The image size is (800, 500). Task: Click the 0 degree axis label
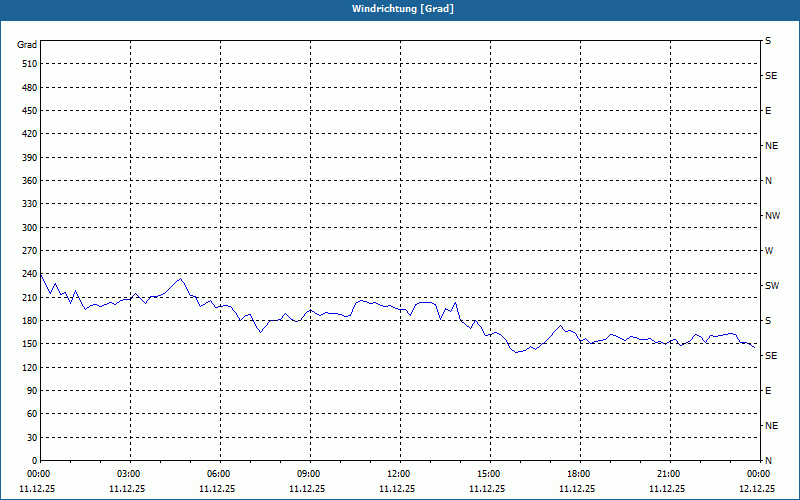pyautogui.click(x=35, y=461)
